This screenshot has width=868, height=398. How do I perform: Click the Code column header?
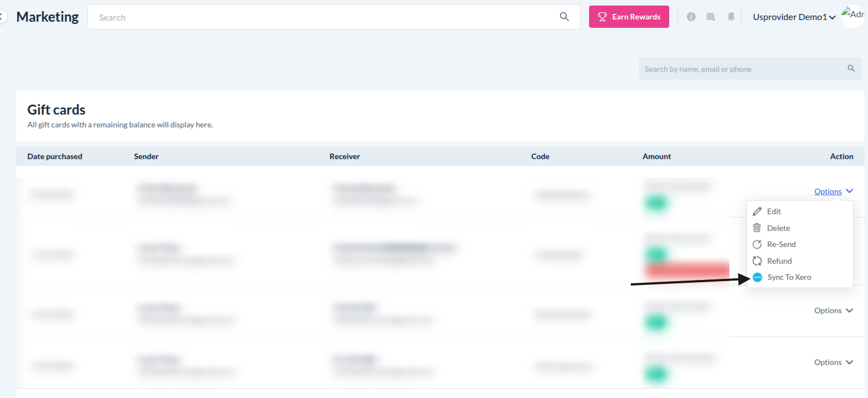[x=540, y=156]
